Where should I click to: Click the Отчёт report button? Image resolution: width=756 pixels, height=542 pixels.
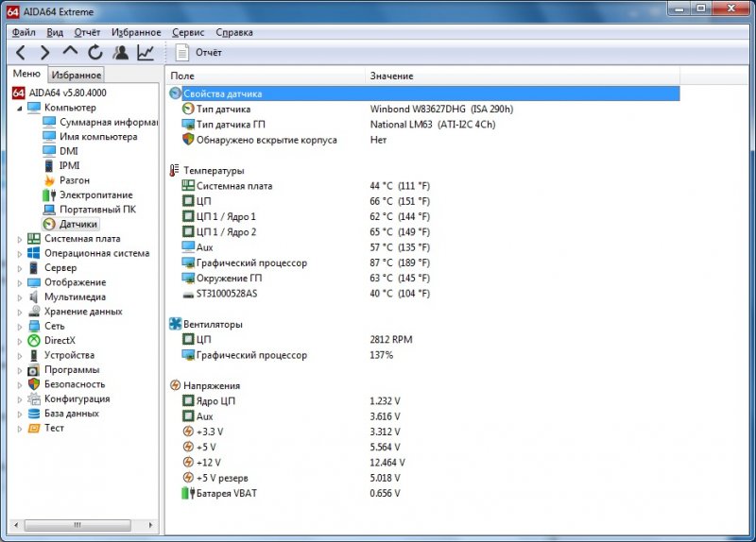click(x=199, y=53)
